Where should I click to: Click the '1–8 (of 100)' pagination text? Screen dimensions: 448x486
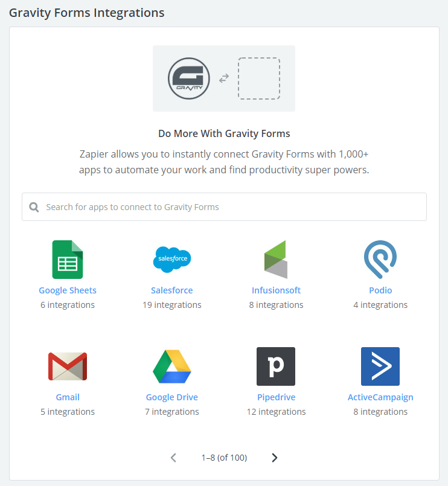tap(224, 458)
